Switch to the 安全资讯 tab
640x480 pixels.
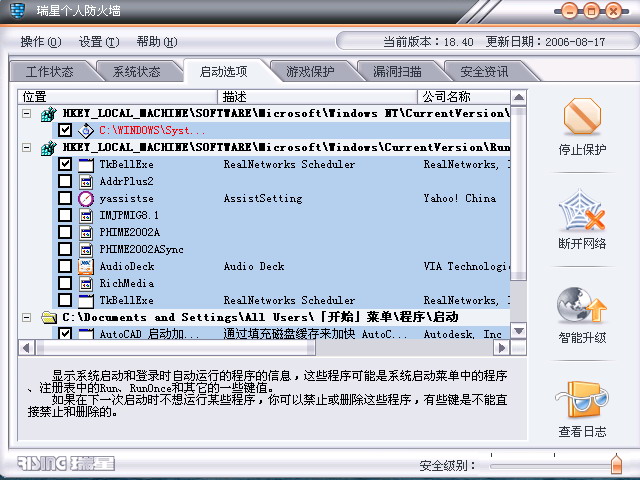(484, 72)
